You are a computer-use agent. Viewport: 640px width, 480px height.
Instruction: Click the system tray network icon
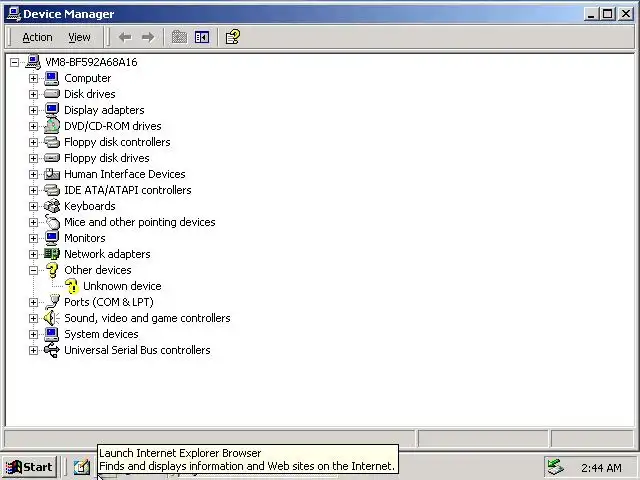(556, 467)
